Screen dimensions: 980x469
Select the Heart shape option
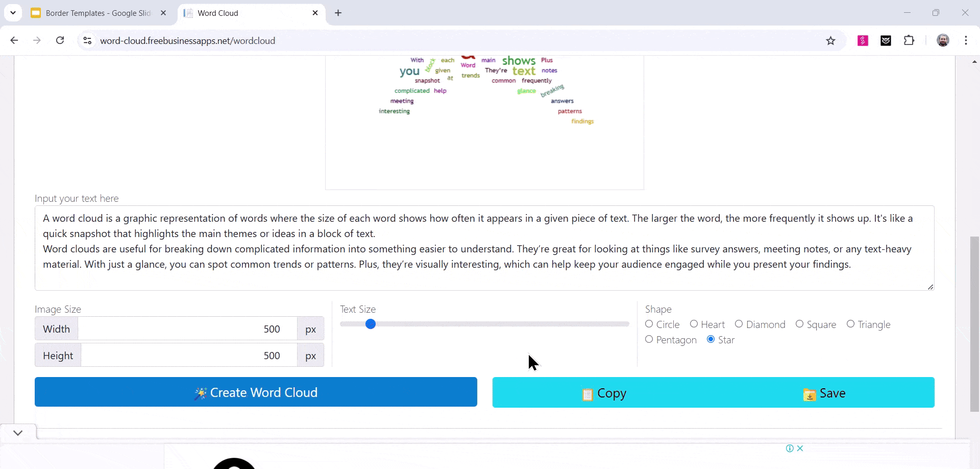point(695,324)
